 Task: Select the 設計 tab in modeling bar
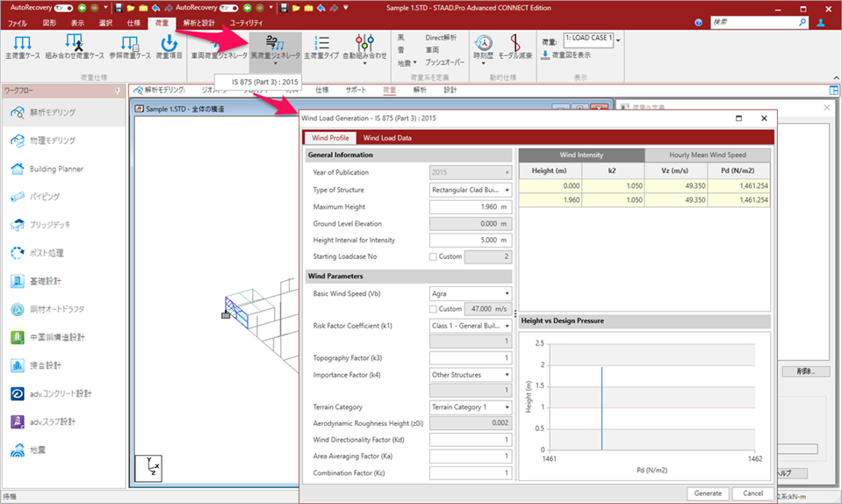pyautogui.click(x=450, y=90)
